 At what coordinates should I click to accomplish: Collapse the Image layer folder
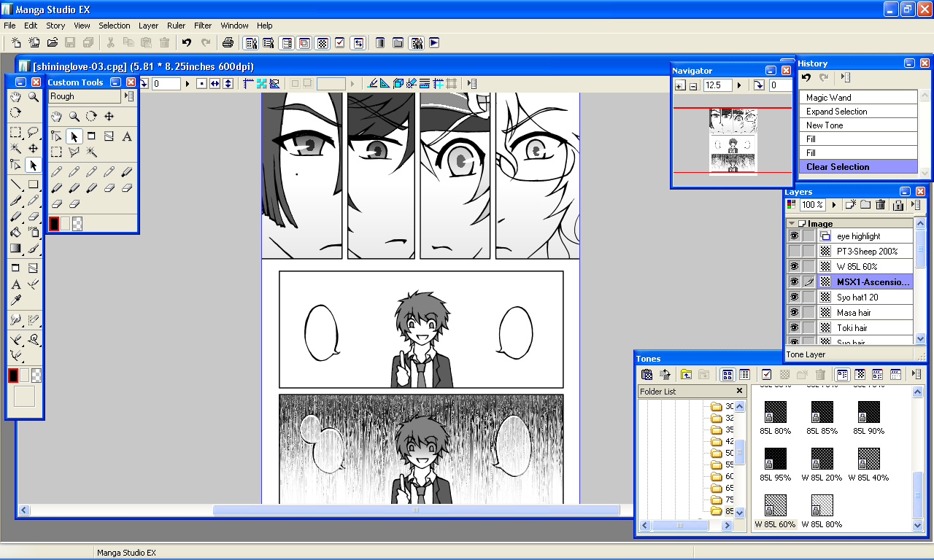792,224
